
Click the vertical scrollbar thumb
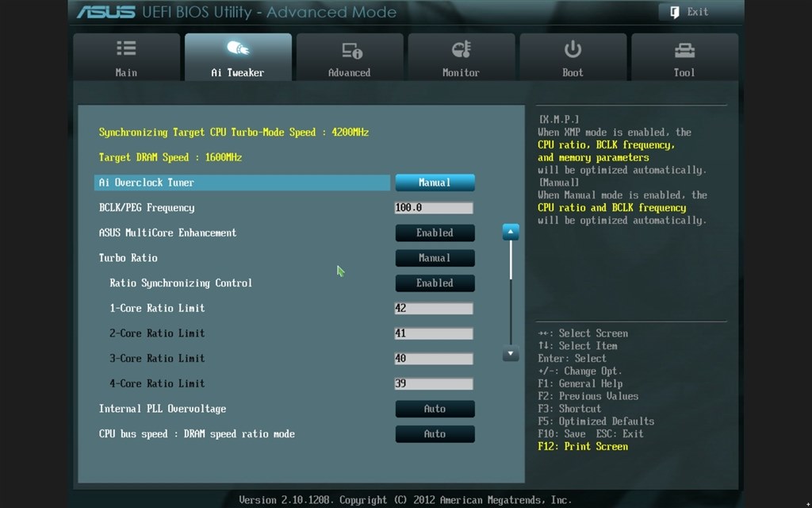click(x=511, y=260)
